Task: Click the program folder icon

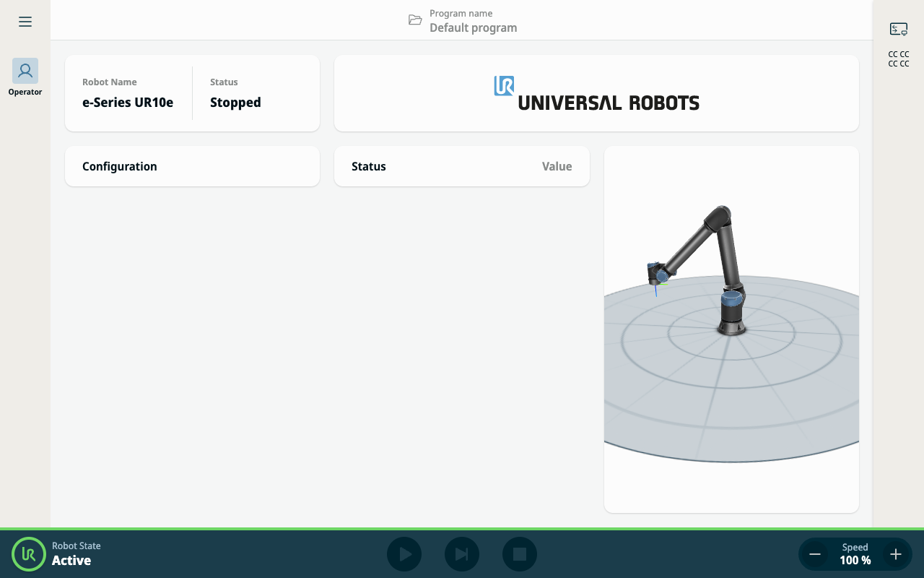Action: (415, 20)
